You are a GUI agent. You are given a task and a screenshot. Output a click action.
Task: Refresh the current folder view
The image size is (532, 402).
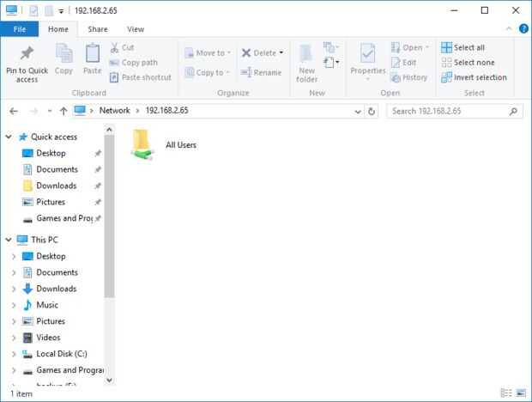[372, 112]
